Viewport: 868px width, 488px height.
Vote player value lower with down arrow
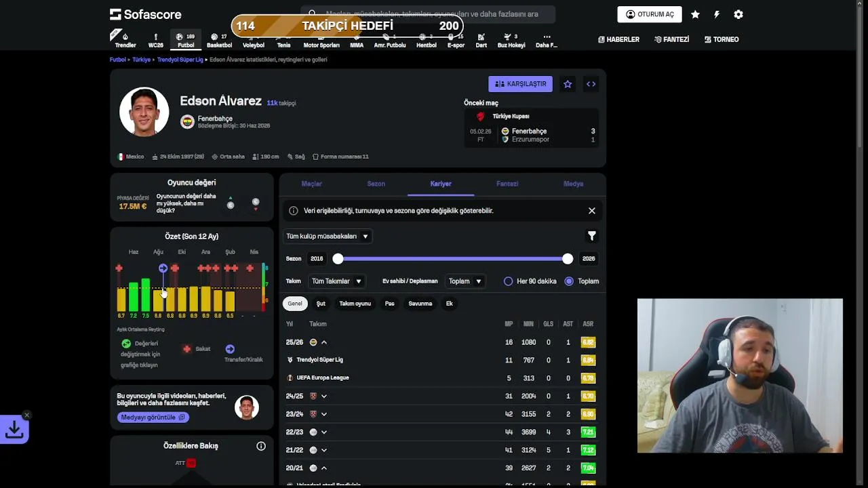[256, 203]
